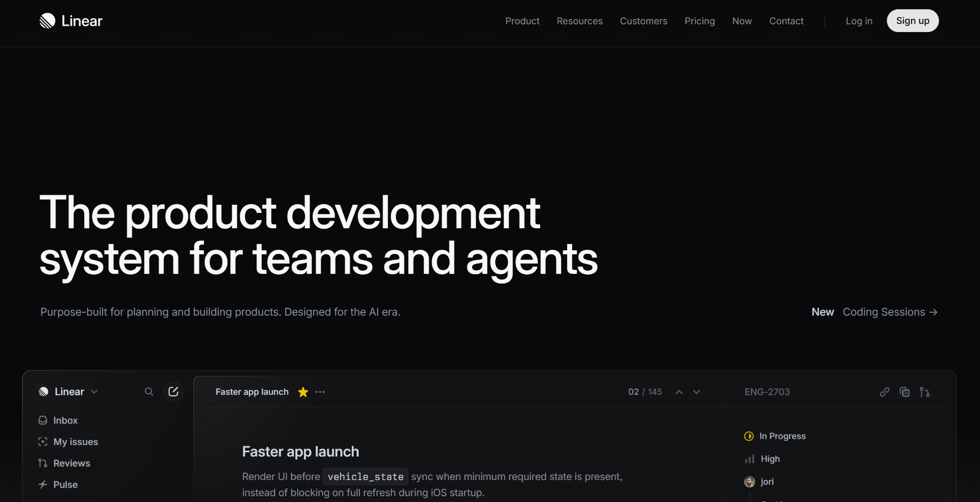This screenshot has width=980, height=502.
Task: Open My issues in the sidebar
Action: pyautogui.click(x=68, y=442)
